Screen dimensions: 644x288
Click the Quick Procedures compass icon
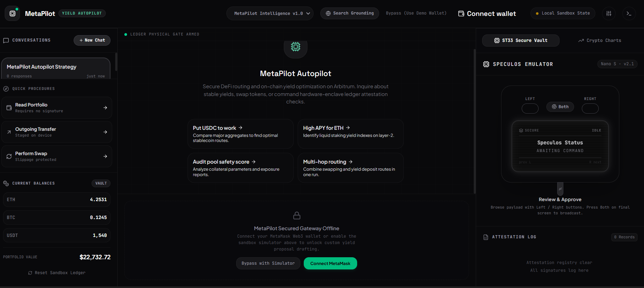(x=6, y=89)
